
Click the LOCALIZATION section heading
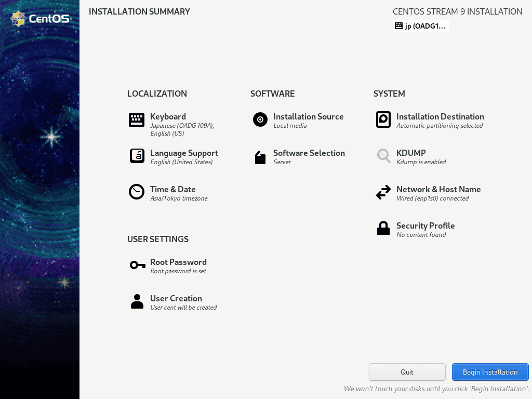point(157,94)
